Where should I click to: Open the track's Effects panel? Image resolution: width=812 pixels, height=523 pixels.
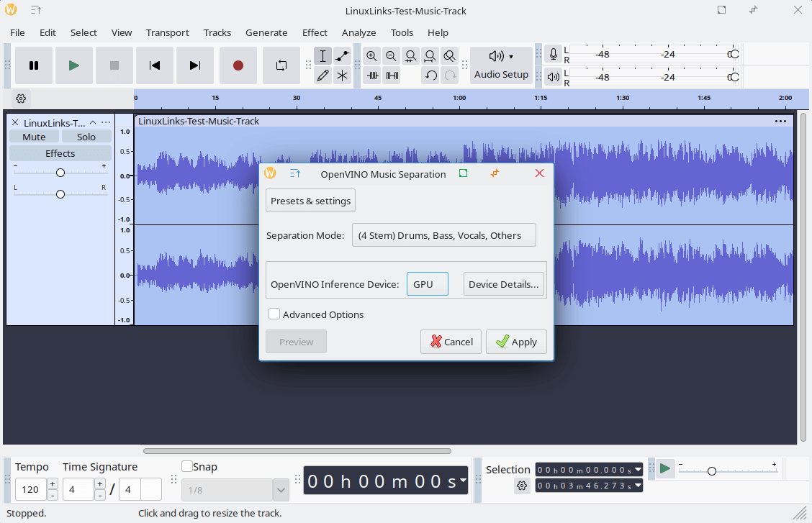point(60,153)
